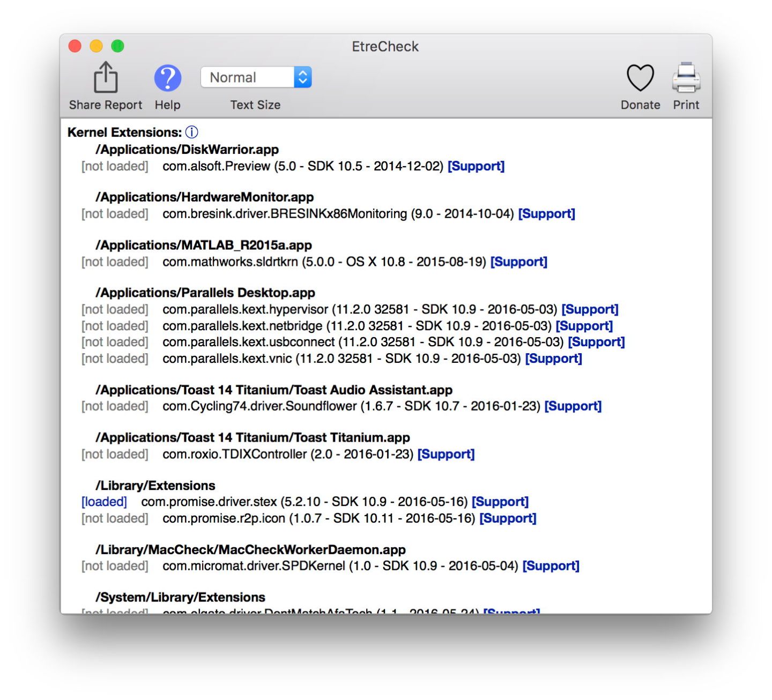Click the com.Cycling74.driver.Soundflower entry text
The image size is (772, 700).
pyautogui.click(x=351, y=406)
